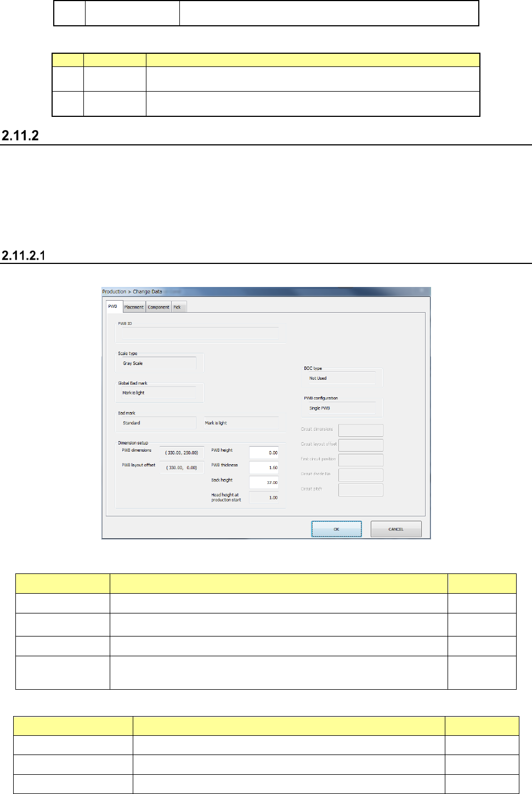This screenshot has width=532, height=794.
Task: Click the 2.11.2 section heading
Action: coord(20,136)
